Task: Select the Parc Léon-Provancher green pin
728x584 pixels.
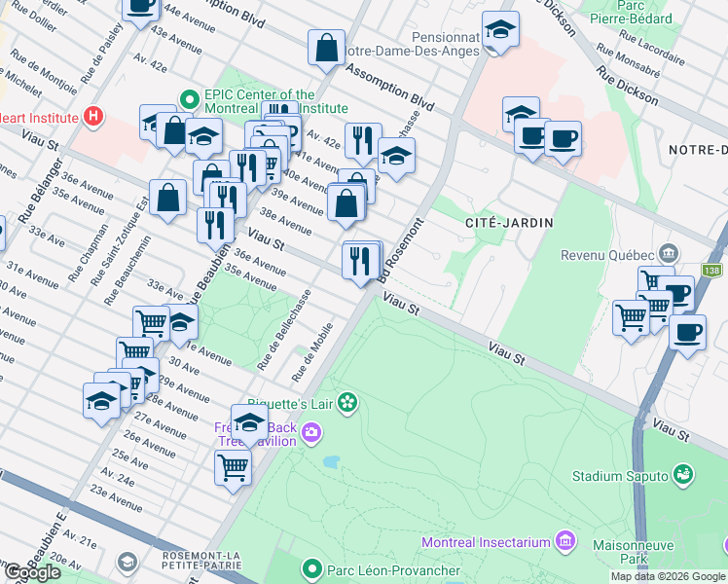Action: point(312,568)
